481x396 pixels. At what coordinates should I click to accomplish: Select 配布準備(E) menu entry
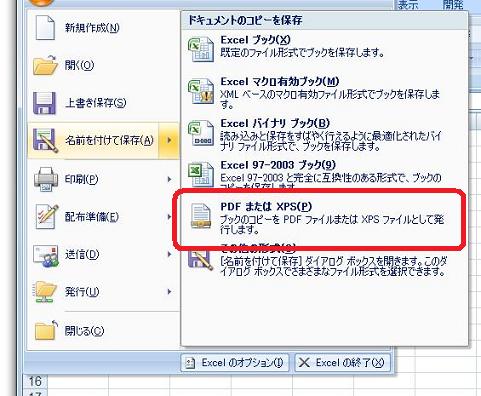(103, 217)
